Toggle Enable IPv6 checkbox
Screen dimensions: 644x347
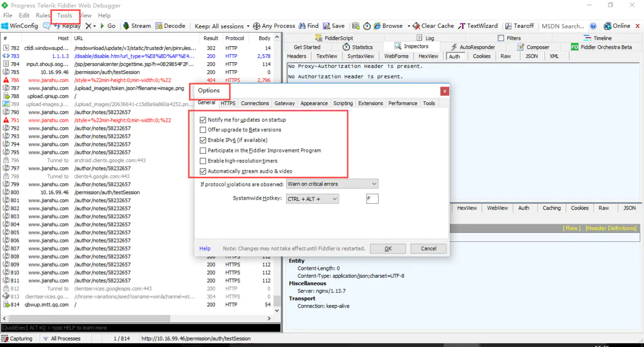203,140
